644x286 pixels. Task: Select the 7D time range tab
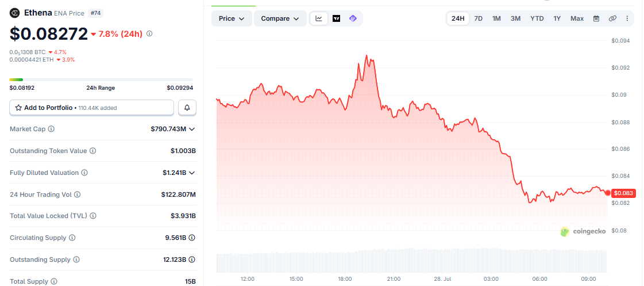479,18
